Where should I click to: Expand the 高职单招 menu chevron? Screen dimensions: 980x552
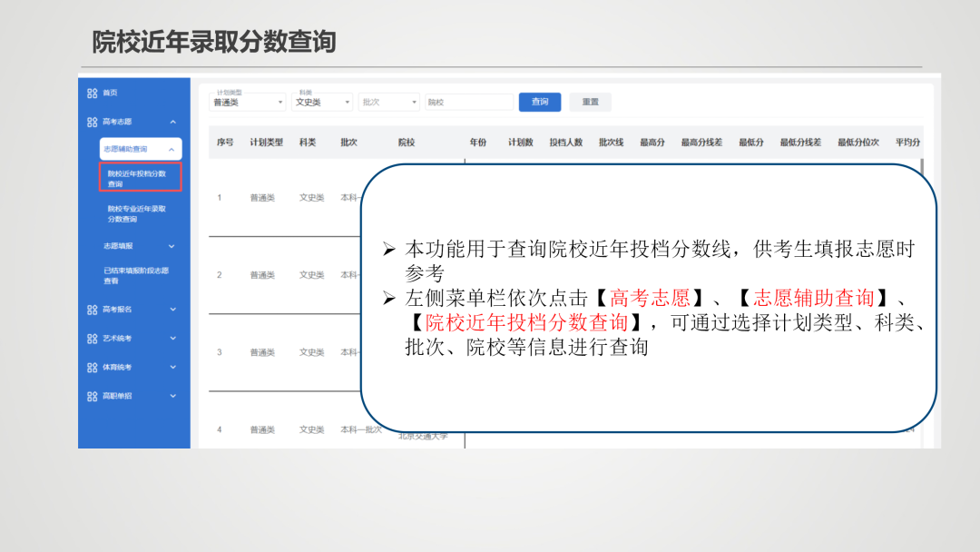[x=173, y=396]
